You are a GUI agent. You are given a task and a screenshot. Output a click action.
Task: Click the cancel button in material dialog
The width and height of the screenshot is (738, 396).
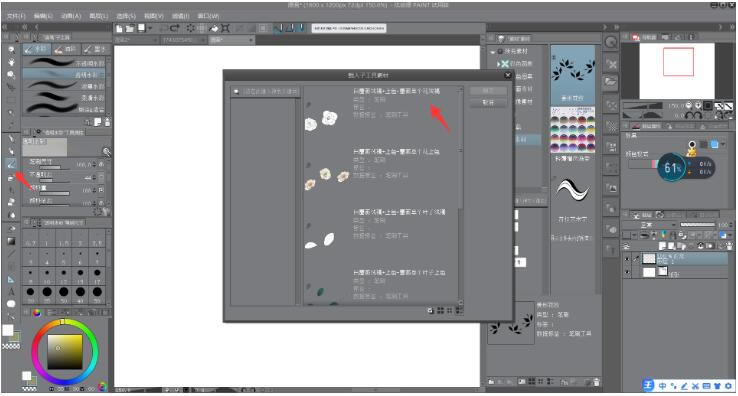pyautogui.click(x=488, y=102)
